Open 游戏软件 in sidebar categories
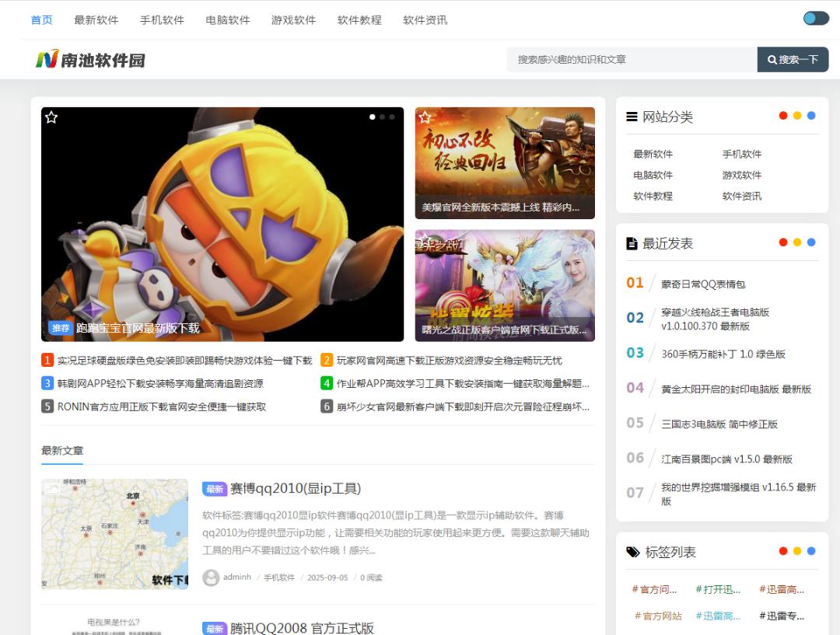Viewport: 840px width, 635px height. (x=742, y=175)
